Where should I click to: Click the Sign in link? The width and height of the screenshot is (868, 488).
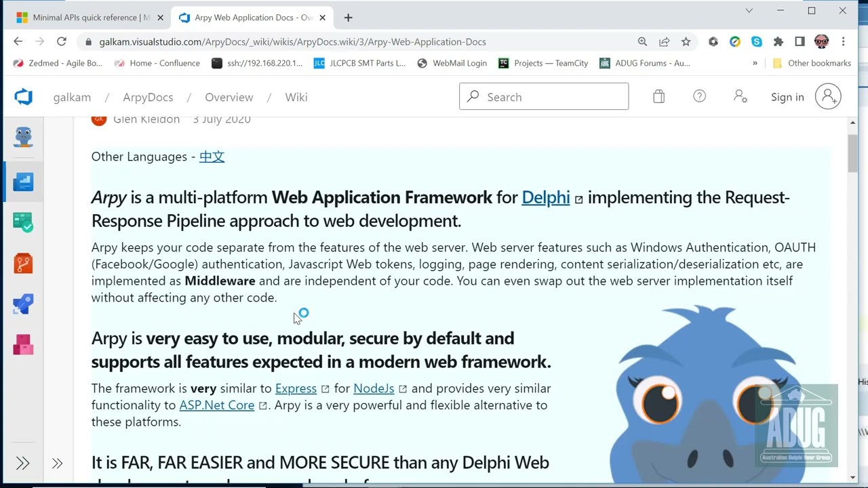pyautogui.click(x=787, y=97)
